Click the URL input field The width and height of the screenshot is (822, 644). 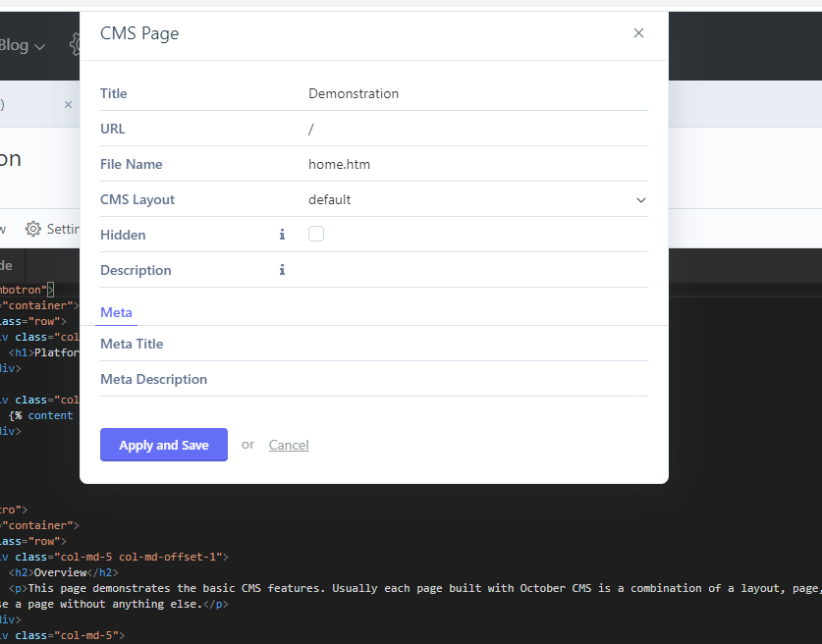477,129
